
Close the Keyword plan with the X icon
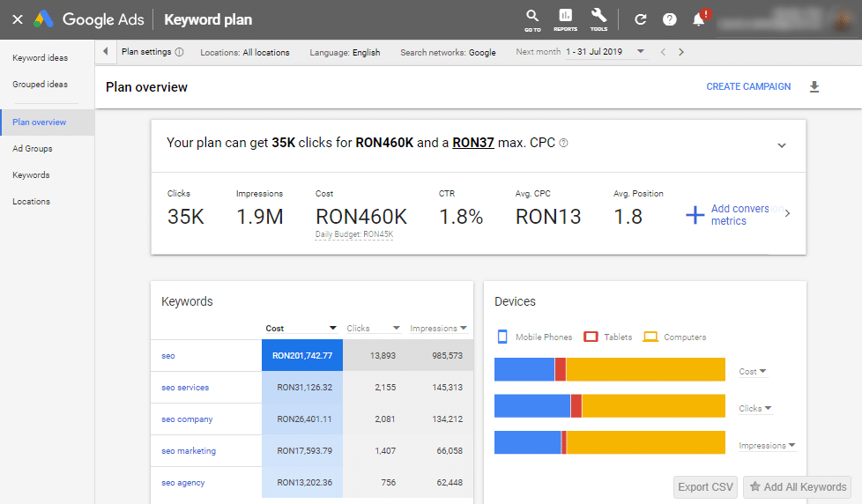coord(18,19)
